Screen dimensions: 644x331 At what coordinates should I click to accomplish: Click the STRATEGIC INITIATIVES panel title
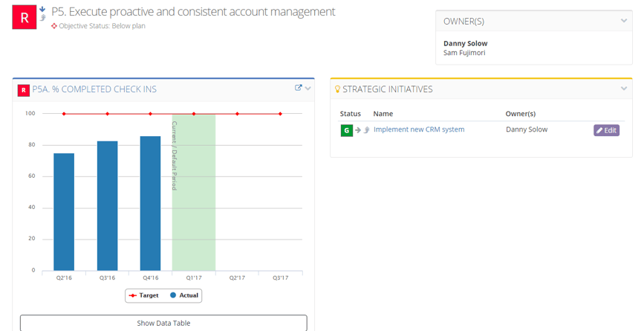pyautogui.click(x=387, y=89)
